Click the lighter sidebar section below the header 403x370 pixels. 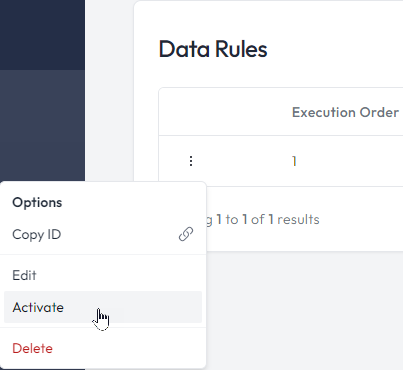coord(42,125)
